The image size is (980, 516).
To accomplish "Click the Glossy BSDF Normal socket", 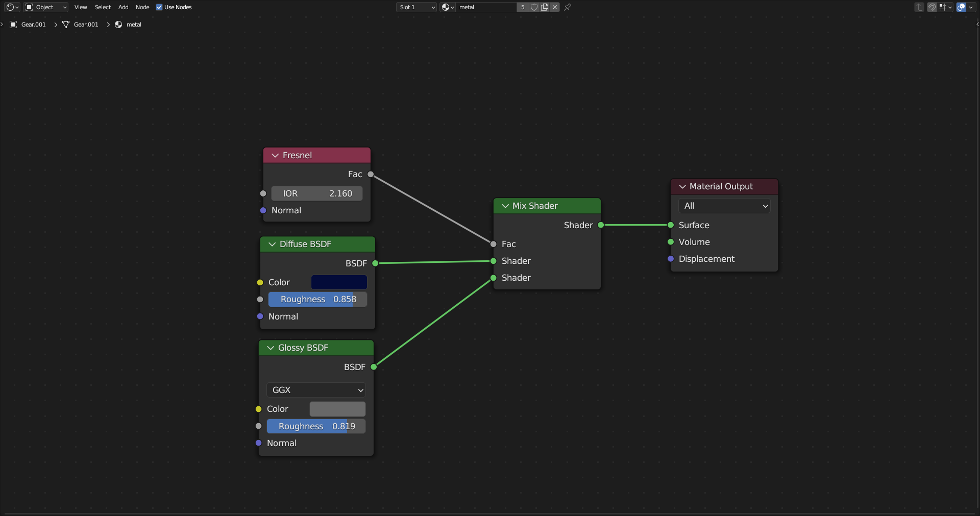I will tap(258, 443).
